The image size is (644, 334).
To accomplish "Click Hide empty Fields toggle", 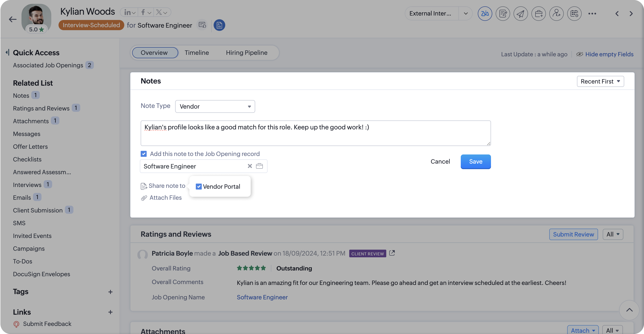I will pos(609,54).
